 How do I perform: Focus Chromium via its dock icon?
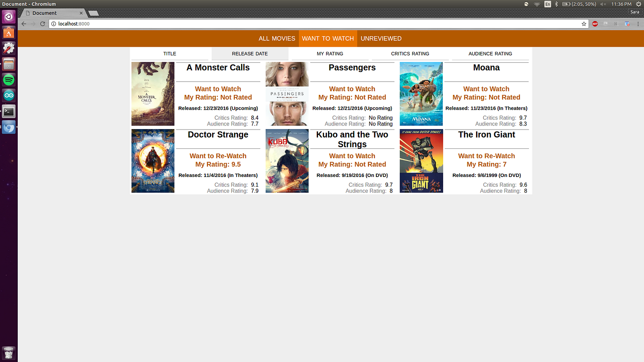(9, 127)
